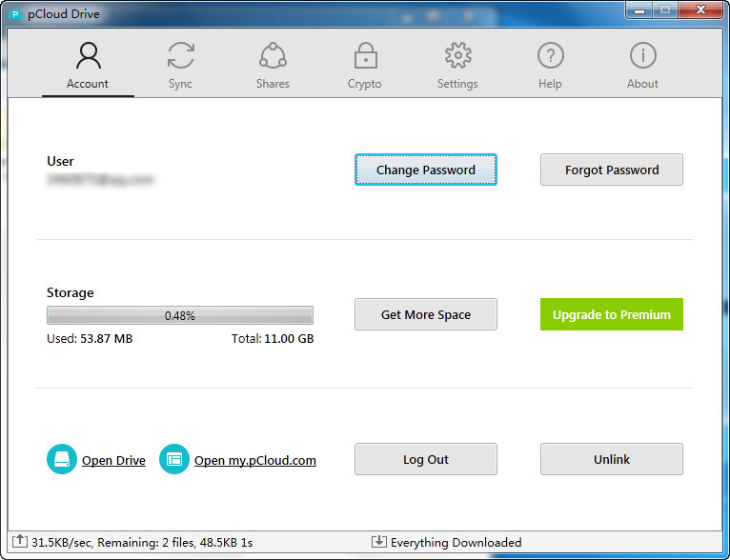This screenshot has width=730, height=560.
Task: Show the Help tab
Action: (550, 65)
